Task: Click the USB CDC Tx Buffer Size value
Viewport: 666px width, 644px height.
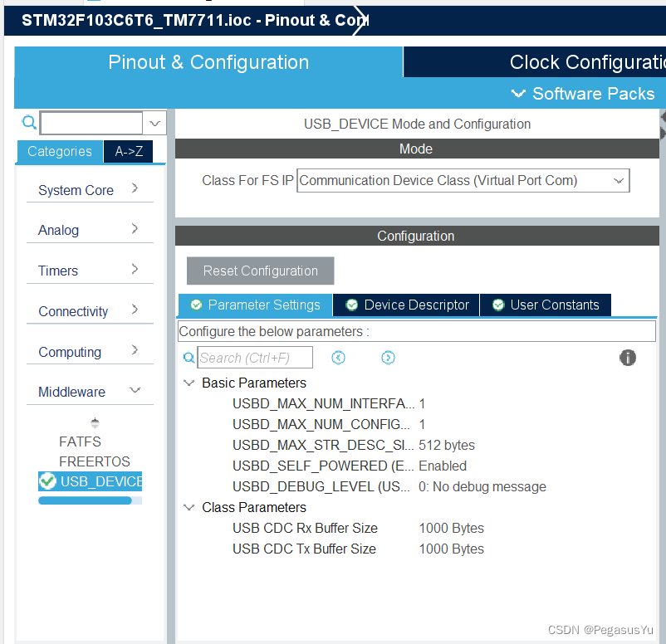Action: (x=451, y=549)
